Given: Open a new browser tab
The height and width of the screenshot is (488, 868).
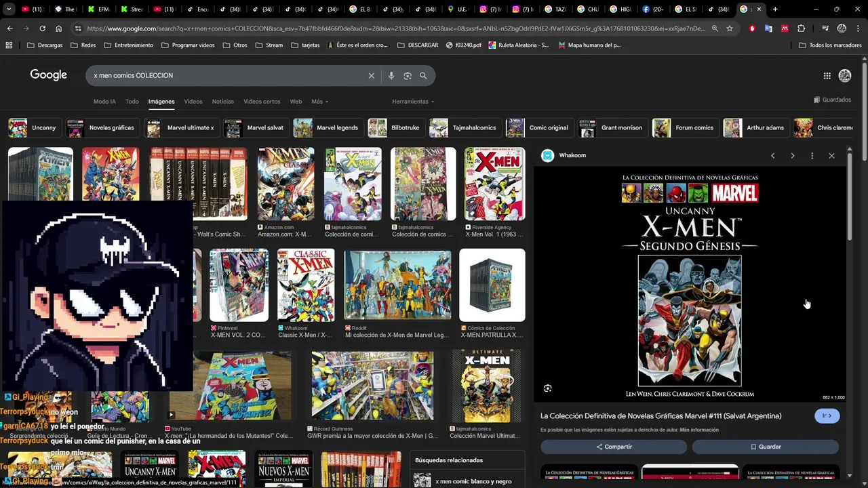Looking at the screenshot, I should [x=775, y=9].
